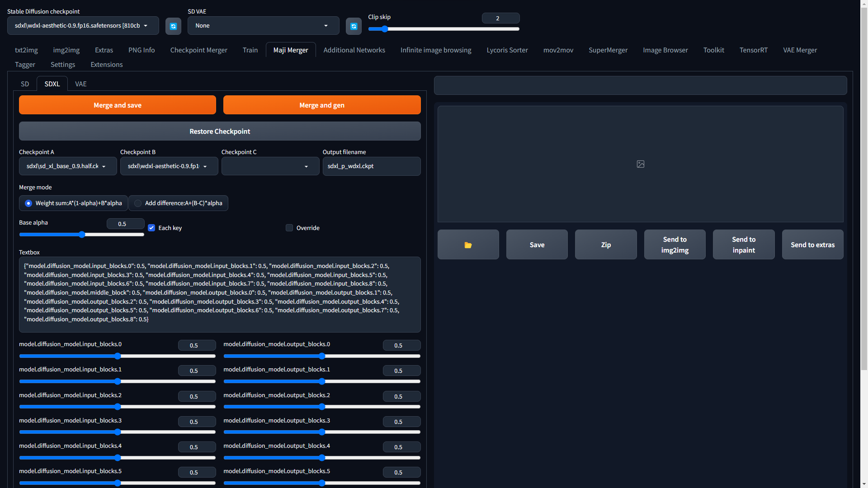Viewport: 868px width, 488px height.
Task: Go to the txt2img tab
Action: 26,50
